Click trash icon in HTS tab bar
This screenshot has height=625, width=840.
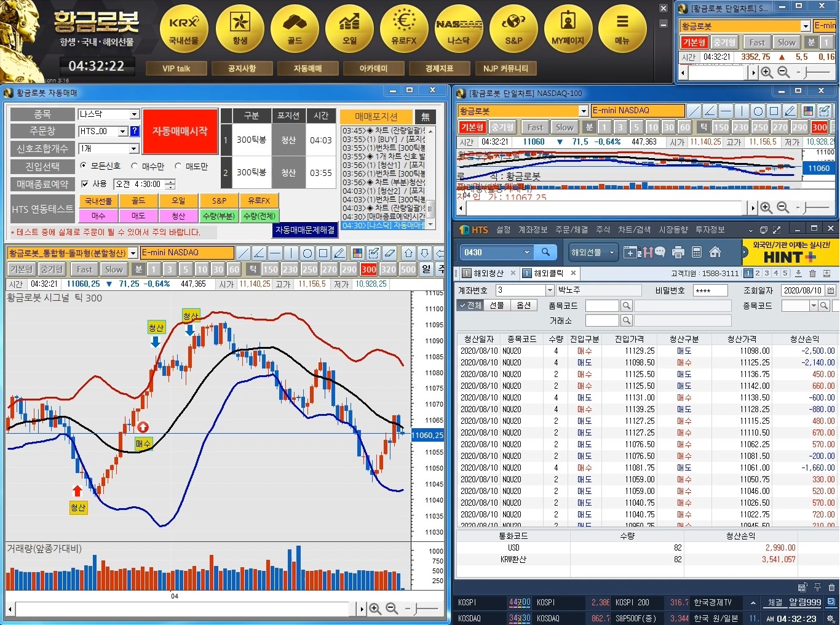pyautogui.click(x=812, y=273)
